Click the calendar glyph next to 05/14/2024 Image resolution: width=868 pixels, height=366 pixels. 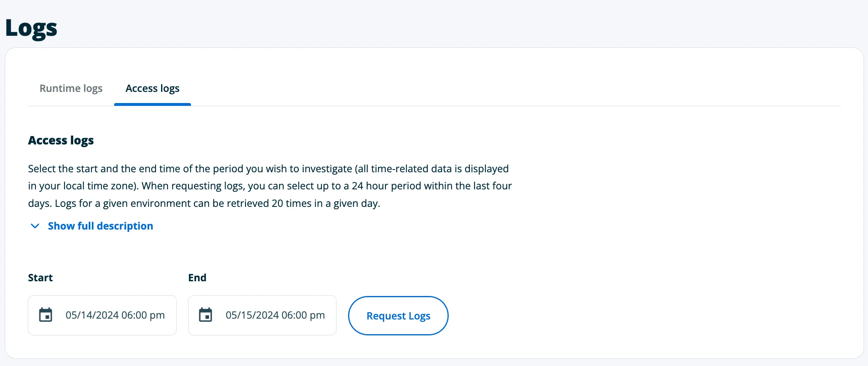click(46, 315)
